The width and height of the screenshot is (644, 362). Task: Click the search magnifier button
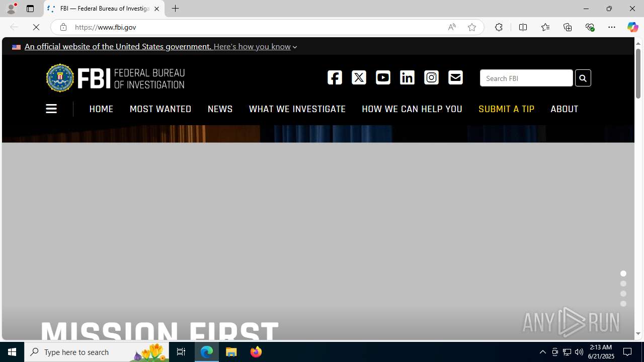[583, 78]
